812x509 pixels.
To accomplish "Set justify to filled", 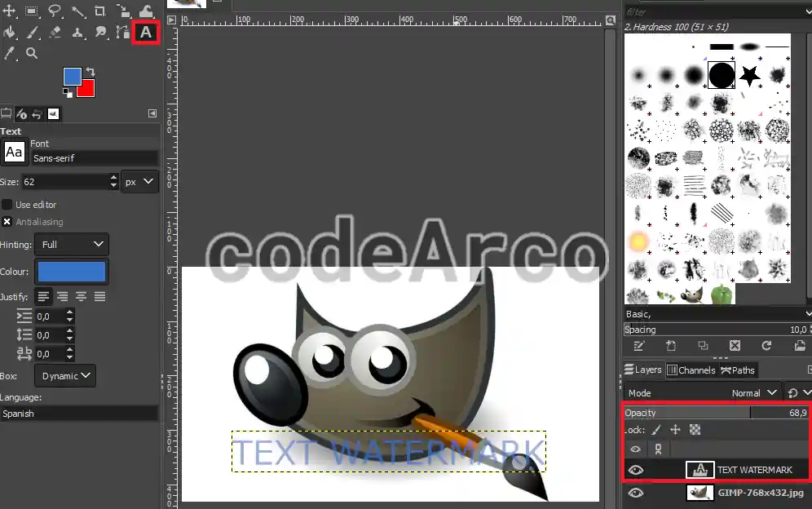I will 100,296.
